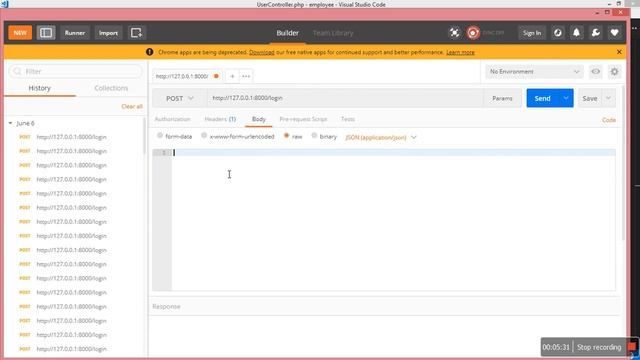Open the Team Library tab
Viewport: 640px width, 360px height.
tap(333, 33)
